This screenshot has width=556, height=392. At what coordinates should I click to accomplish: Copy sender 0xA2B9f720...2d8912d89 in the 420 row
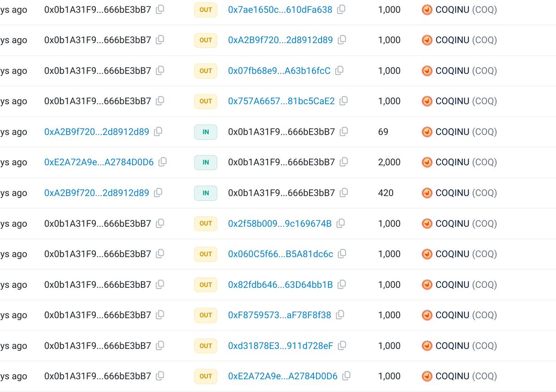pos(158,193)
